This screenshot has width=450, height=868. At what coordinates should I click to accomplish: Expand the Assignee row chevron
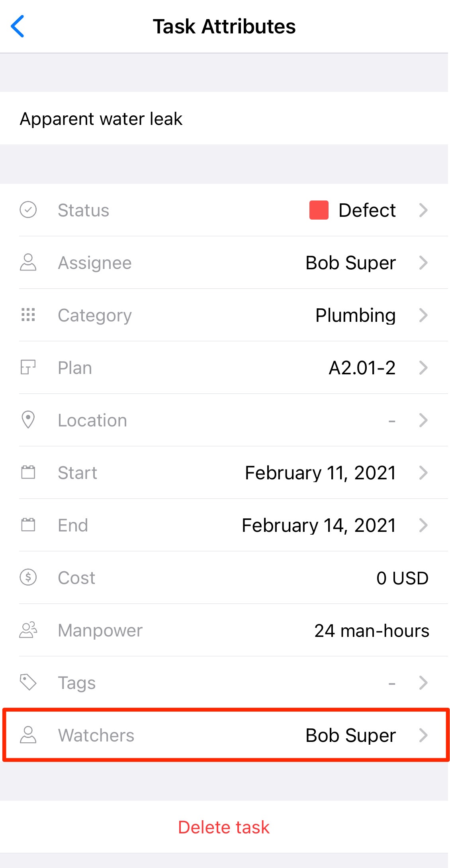tap(423, 263)
